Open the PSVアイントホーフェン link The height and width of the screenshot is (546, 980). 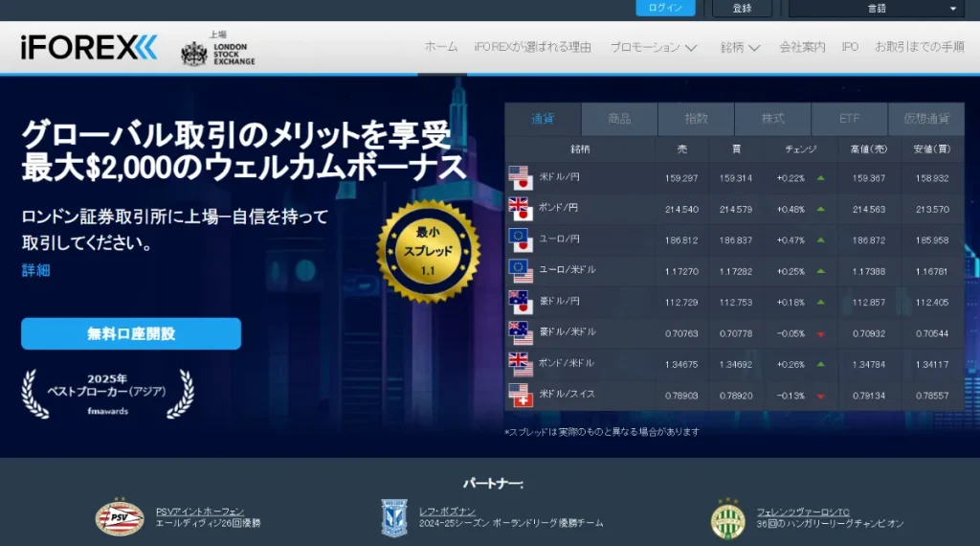point(200,512)
